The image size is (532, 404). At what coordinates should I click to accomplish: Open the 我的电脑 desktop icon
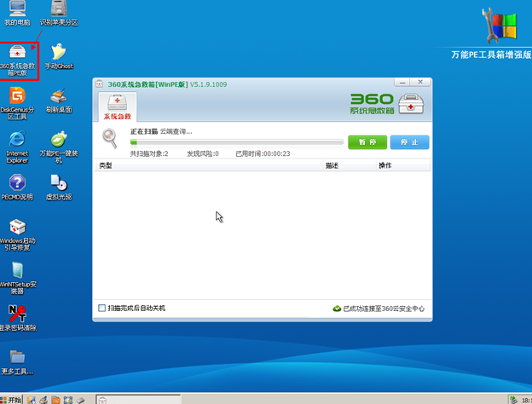pos(17,13)
